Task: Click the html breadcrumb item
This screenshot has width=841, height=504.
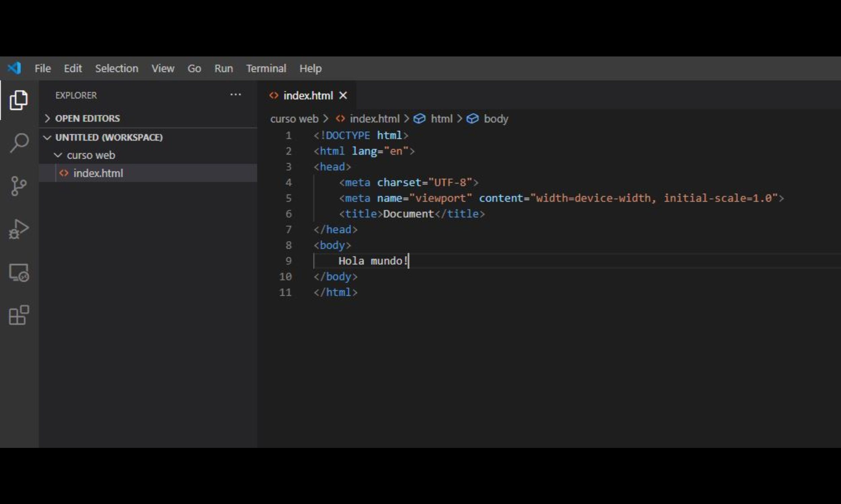Action: click(441, 119)
